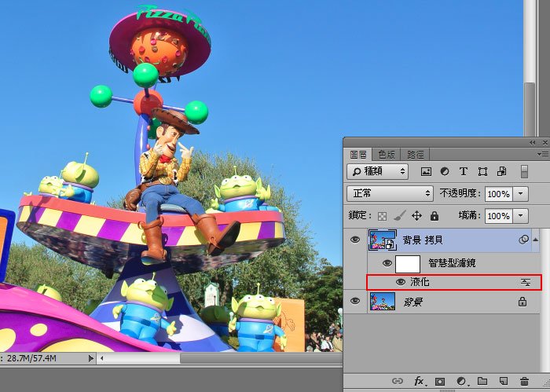Create a new group folder
This screenshot has height=392, width=550.
482,381
